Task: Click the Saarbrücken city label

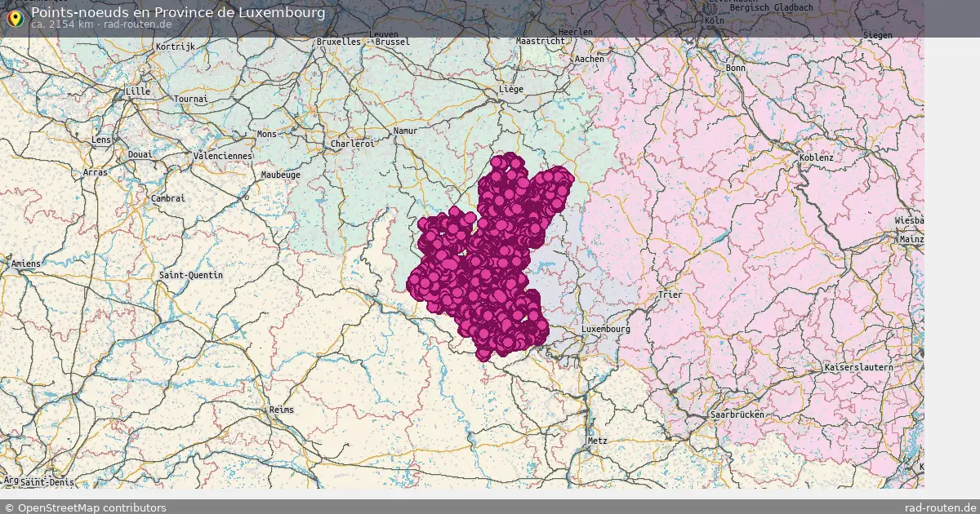Action: [737, 414]
